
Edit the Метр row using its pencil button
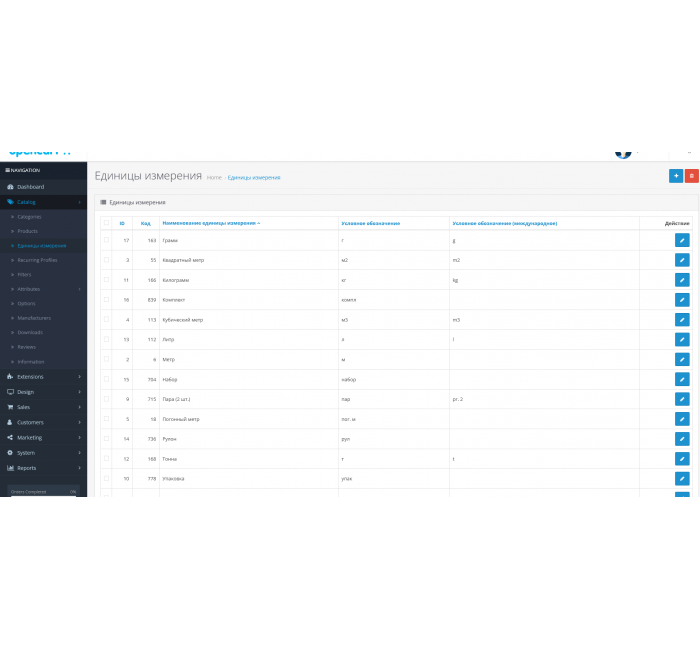[x=682, y=359]
